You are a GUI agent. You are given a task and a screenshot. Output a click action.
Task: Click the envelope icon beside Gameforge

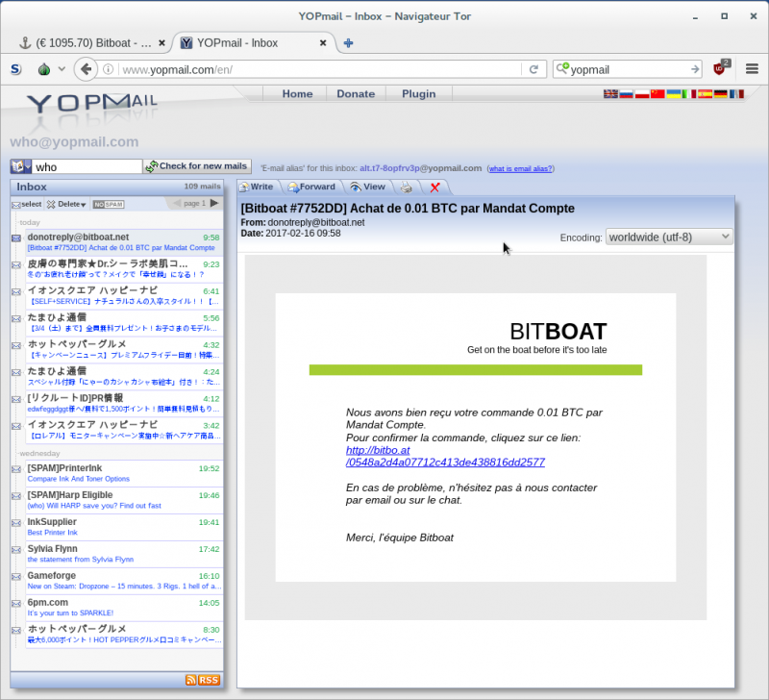16,577
